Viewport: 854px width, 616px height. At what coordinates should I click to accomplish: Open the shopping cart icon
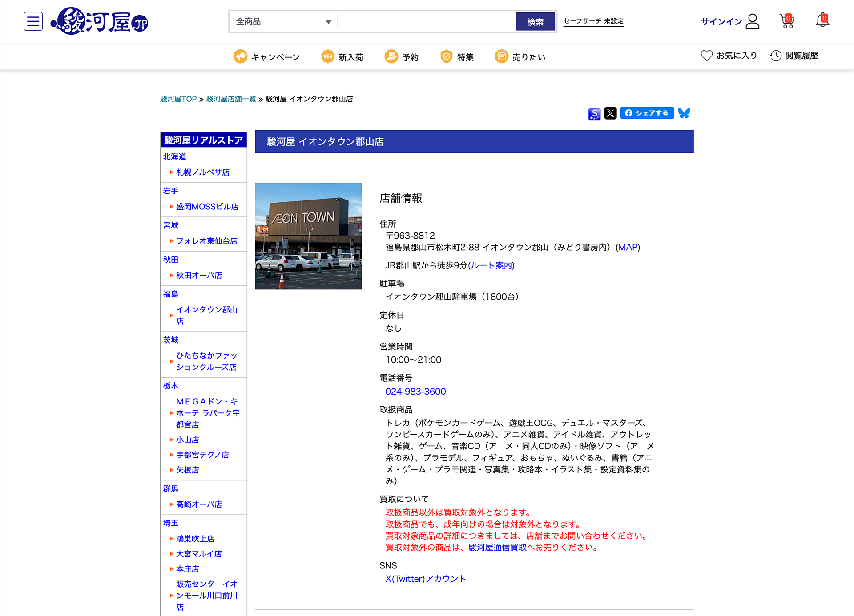point(787,21)
